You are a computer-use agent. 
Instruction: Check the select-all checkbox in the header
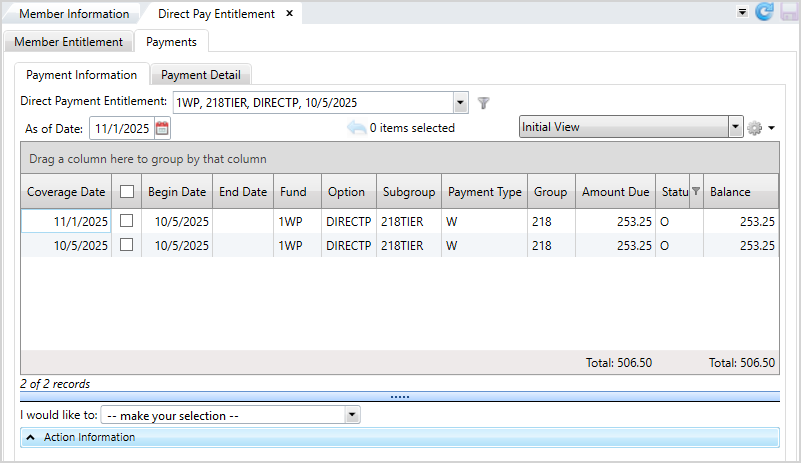(127, 192)
